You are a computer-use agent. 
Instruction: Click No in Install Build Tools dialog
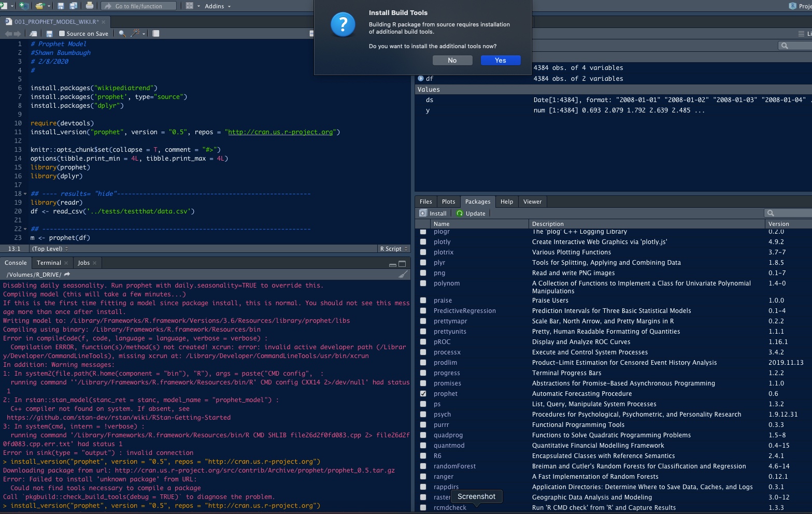(x=452, y=60)
